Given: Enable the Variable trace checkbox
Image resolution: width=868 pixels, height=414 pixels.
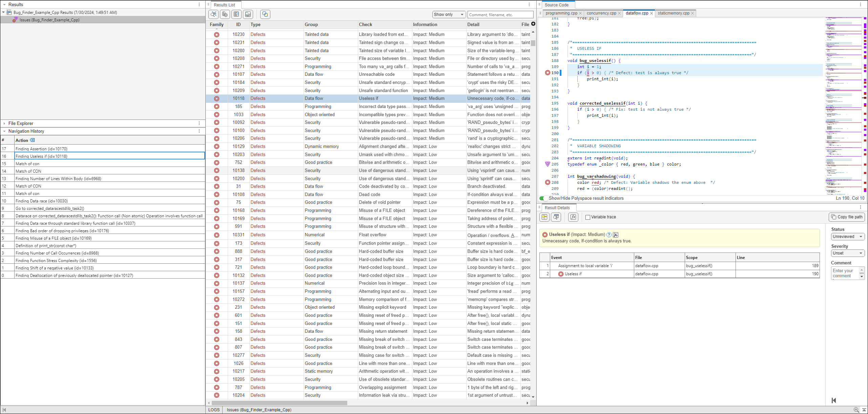Looking at the screenshot, I should click(x=588, y=217).
